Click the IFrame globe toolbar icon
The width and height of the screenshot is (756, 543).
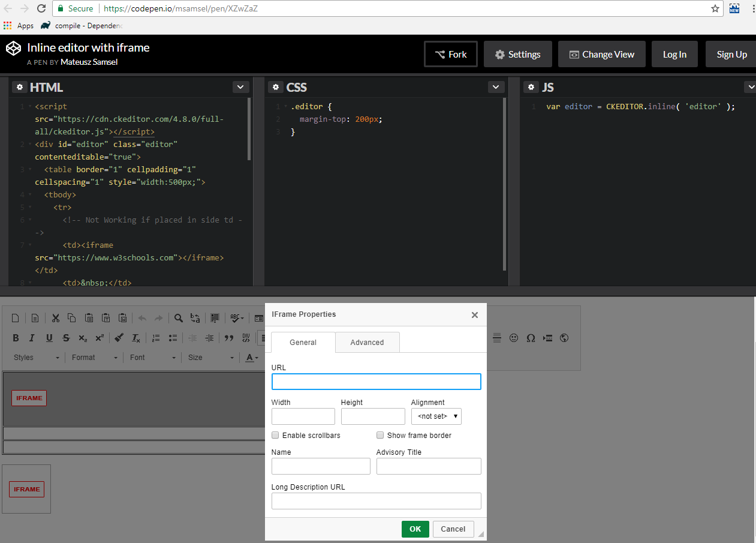pos(564,338)
